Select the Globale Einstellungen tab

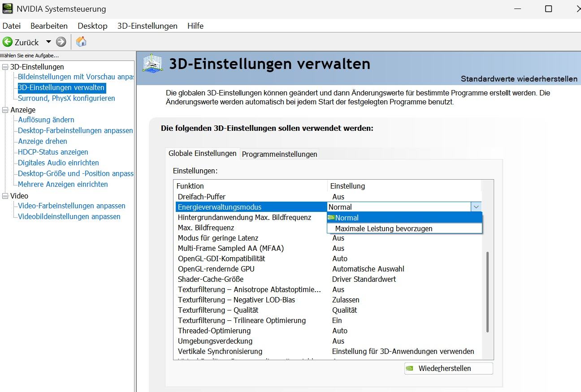point(203,153)
